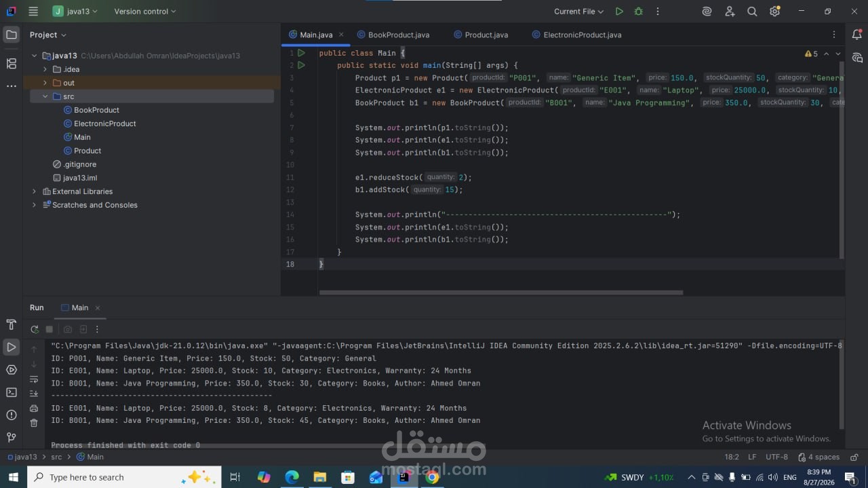
Task: Switch to the ElectronicProduct.java tab
Action: click(x=577, y=35)
